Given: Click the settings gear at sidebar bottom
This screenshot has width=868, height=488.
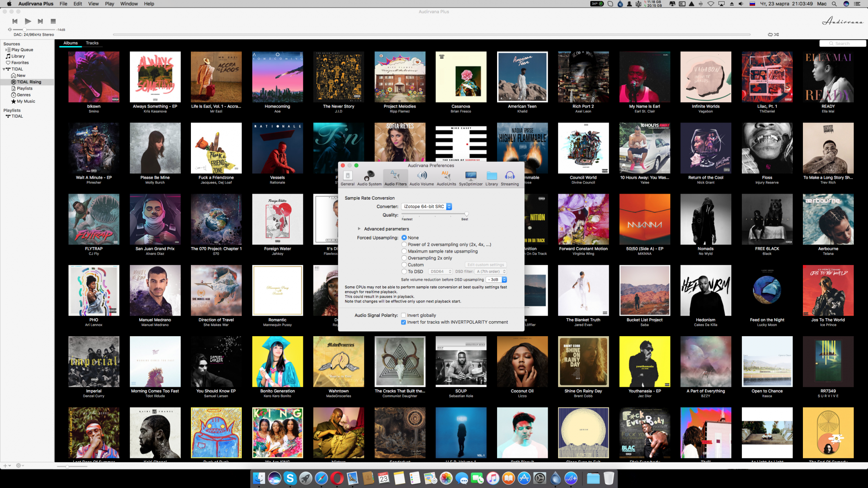Looking at the screenshot, I should [18, 466].
